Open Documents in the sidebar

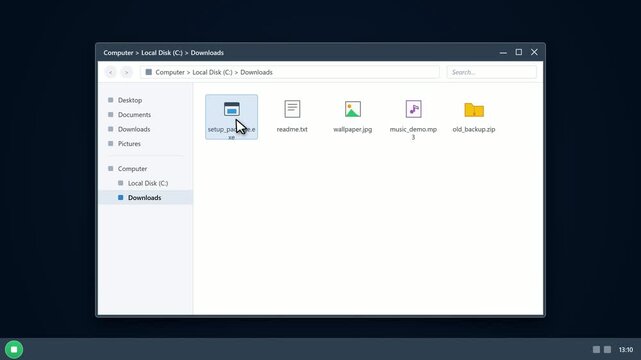[146, 115]
